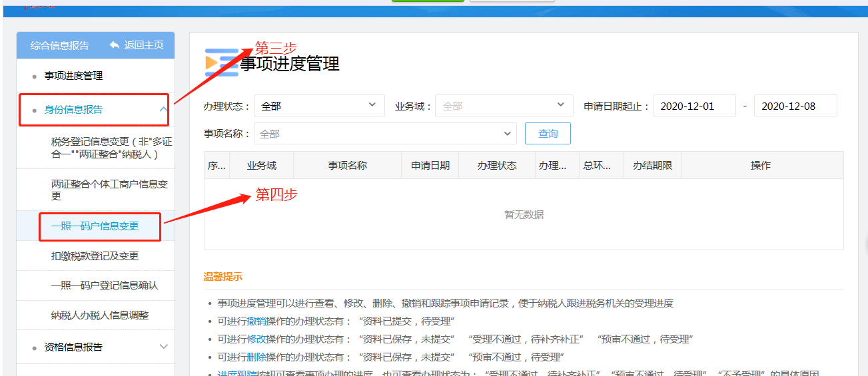Open the 事项名称 dropdown
Screen dimensions: 868x376
[x=385, y=134]
